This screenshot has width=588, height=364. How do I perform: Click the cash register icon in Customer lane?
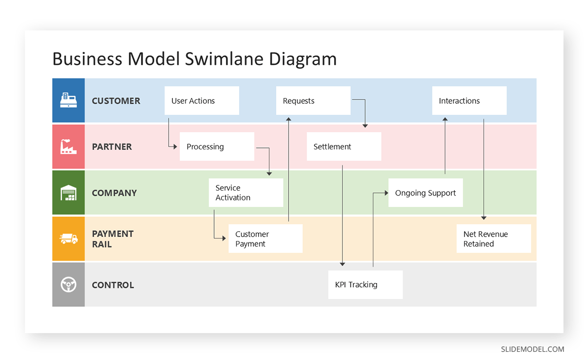tap(68, 100)
